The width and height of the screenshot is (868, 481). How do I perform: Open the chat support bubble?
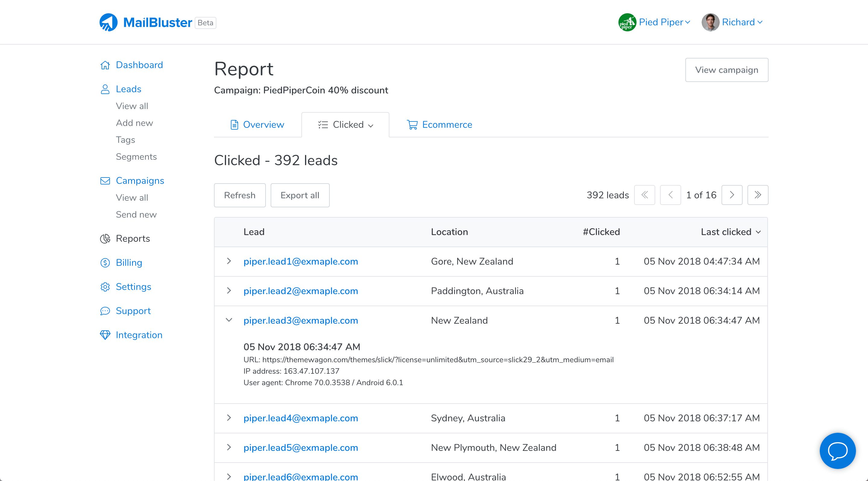[x=837, y=451]
